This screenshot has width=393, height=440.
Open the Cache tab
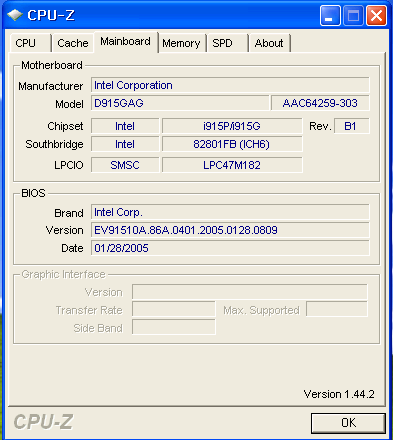(73, 43)
